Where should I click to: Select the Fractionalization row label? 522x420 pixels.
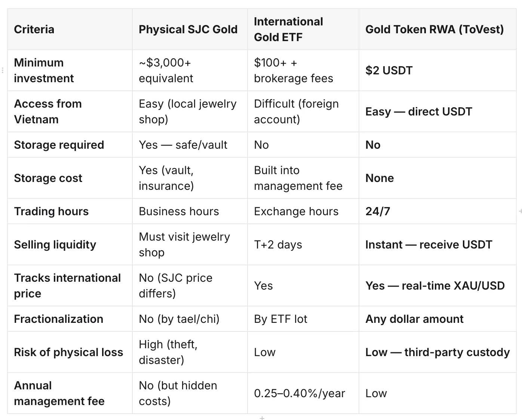70,319
